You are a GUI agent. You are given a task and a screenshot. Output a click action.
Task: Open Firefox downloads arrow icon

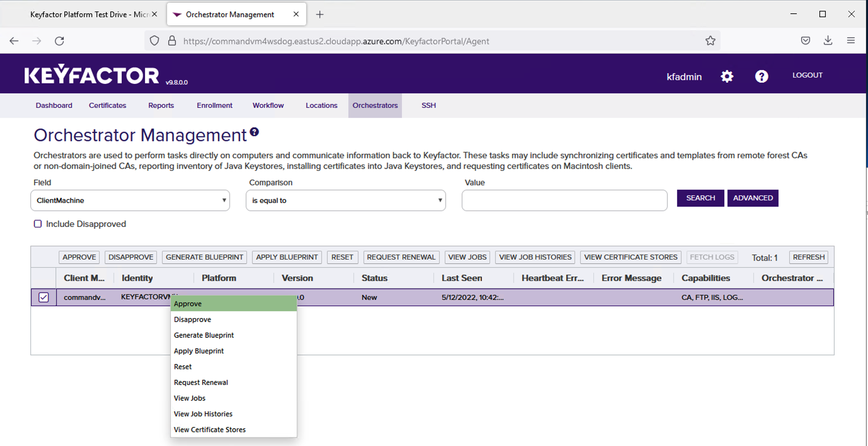tap(828, 41)
